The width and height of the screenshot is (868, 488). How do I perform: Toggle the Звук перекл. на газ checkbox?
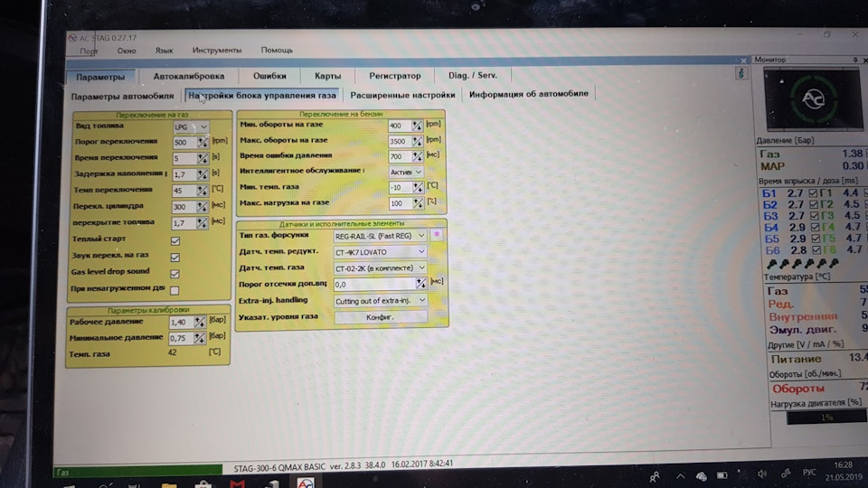[175, 258]
